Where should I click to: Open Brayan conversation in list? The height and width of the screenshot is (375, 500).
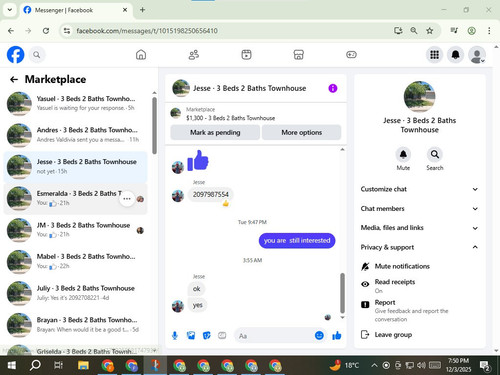75,324
